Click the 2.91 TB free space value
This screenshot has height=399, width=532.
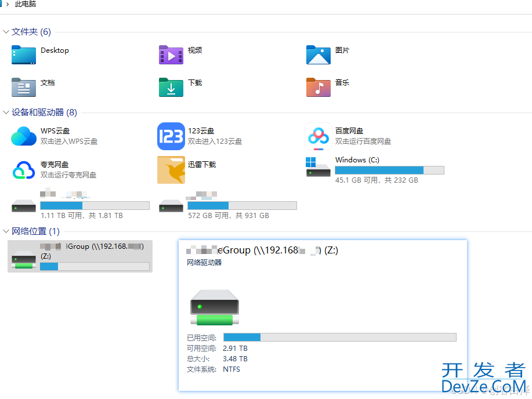pyautogui.click(x=235, y=349)
